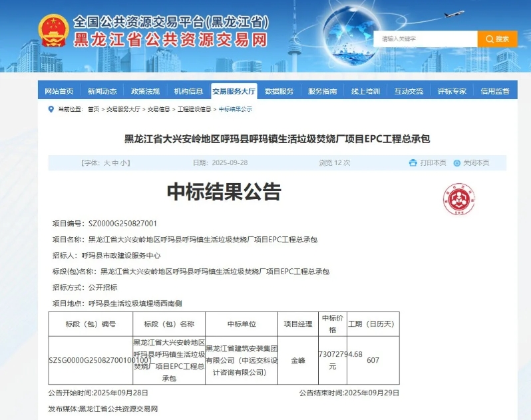
Task: Click the close icon beside 关闭本页
Action: pyautogui.click(x=456, y=162)
